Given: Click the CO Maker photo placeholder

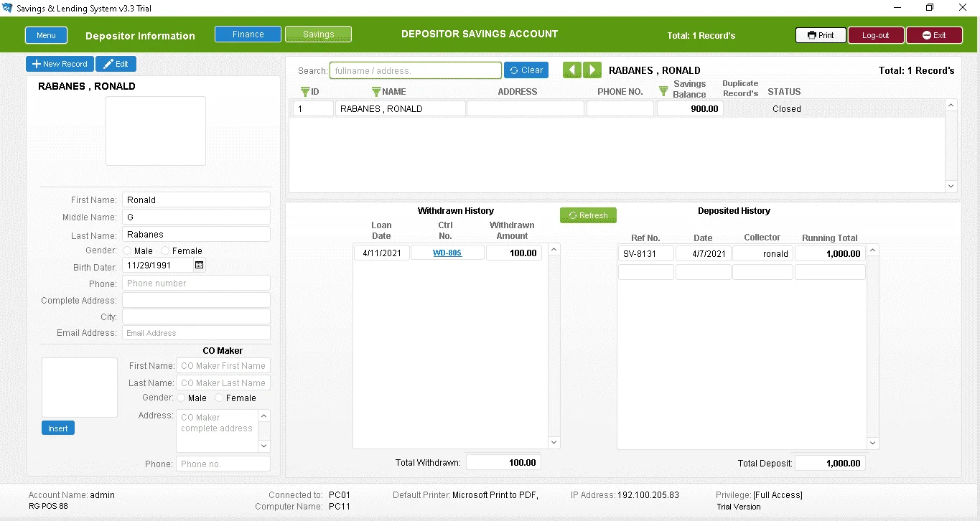Looking at the screenshot, I should click(x=80, y=388).
